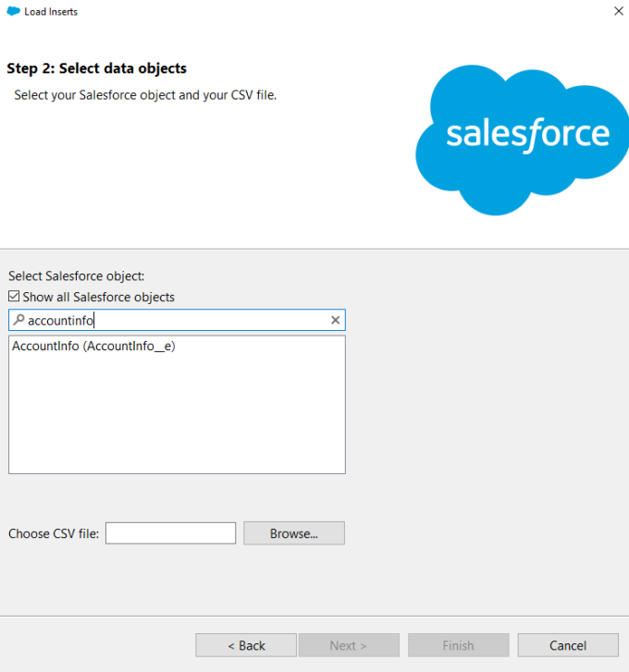Screen dimensions: 629x672
Task: Click the magnifier icon in search box
Action: click(18, 321)
